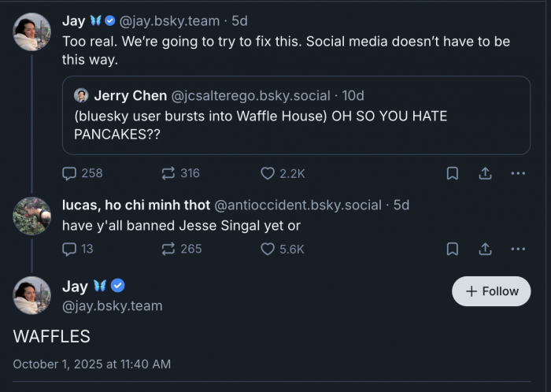Open lucas's profile avatar
The width and height of the screenshot is (551, 392).
pos(32,216)
